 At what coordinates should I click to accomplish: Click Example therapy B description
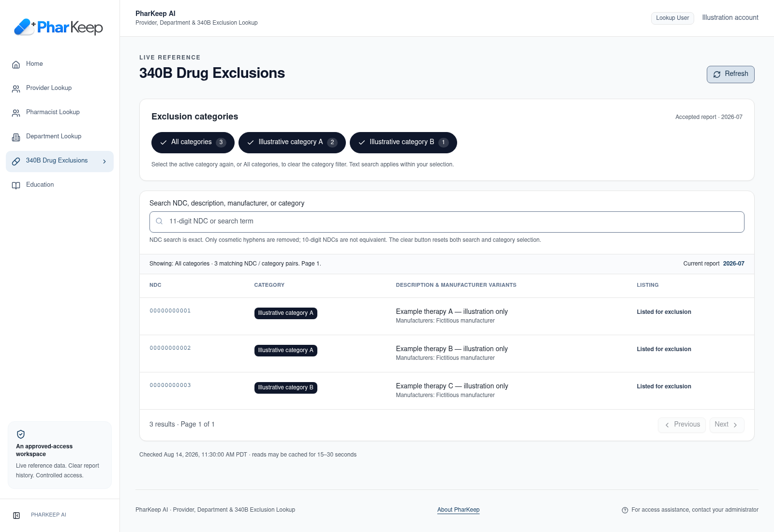tap(452, 349)
